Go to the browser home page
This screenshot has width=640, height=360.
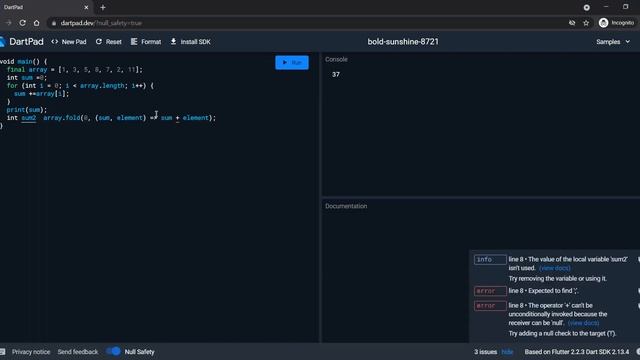tap(36, 23)
